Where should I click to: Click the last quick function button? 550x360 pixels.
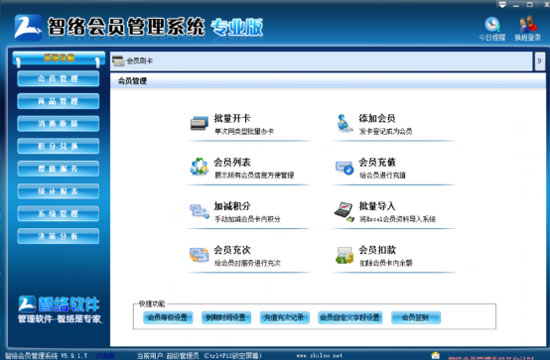click(x=416, y=318)
